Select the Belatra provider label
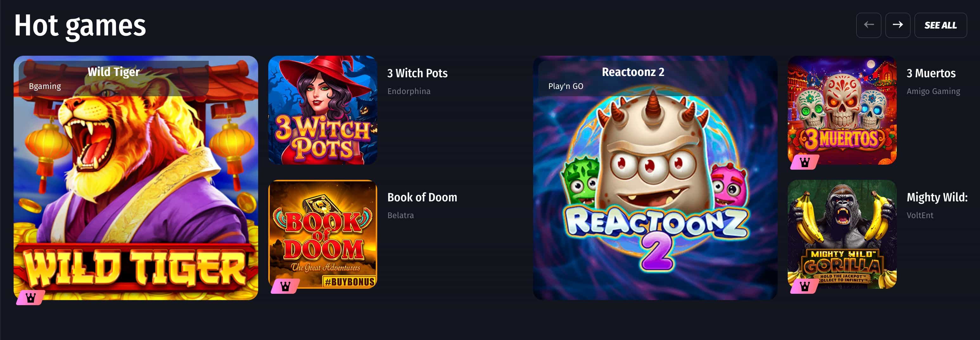The height and width of the screenshot is (340, 980). (401, 215)
